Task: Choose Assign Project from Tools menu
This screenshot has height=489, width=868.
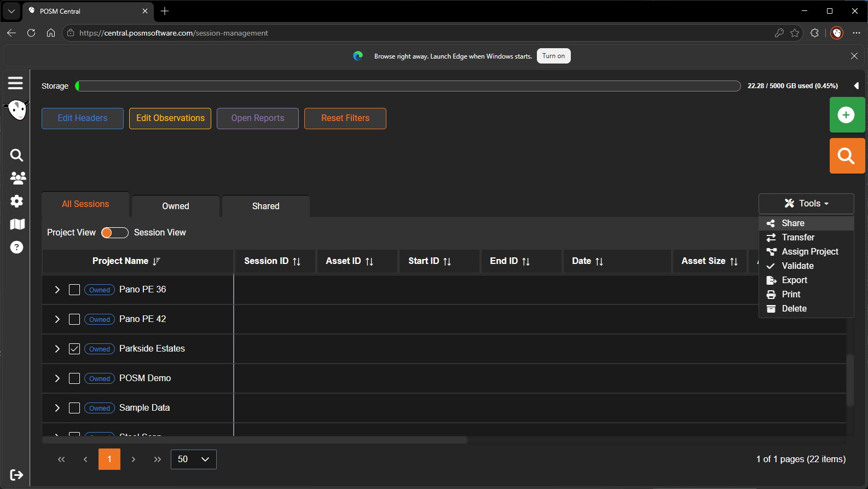Action: (806, 252)
